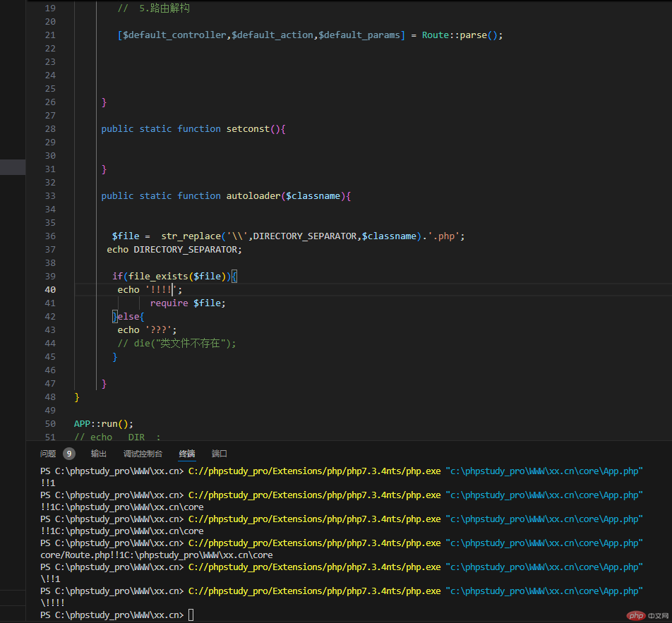Click terminal output core/Route.php!!1C:\phpstudy_pro

[157, 555]
